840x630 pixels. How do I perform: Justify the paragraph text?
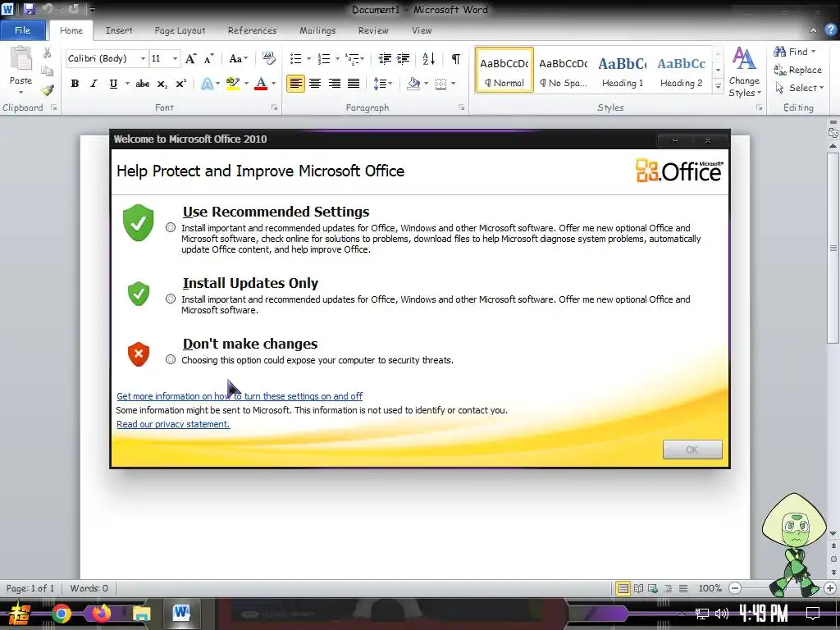(354, 84)
